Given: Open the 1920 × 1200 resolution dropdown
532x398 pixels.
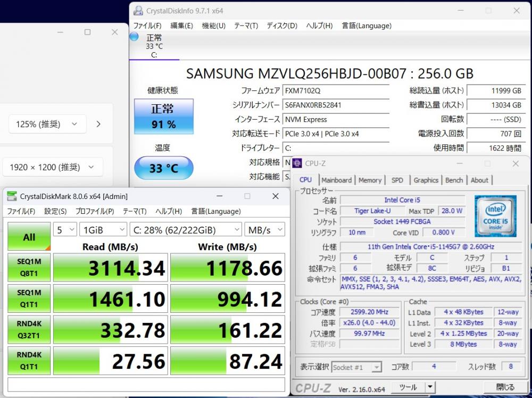Looking at the screenshot, I should (51, 167).
